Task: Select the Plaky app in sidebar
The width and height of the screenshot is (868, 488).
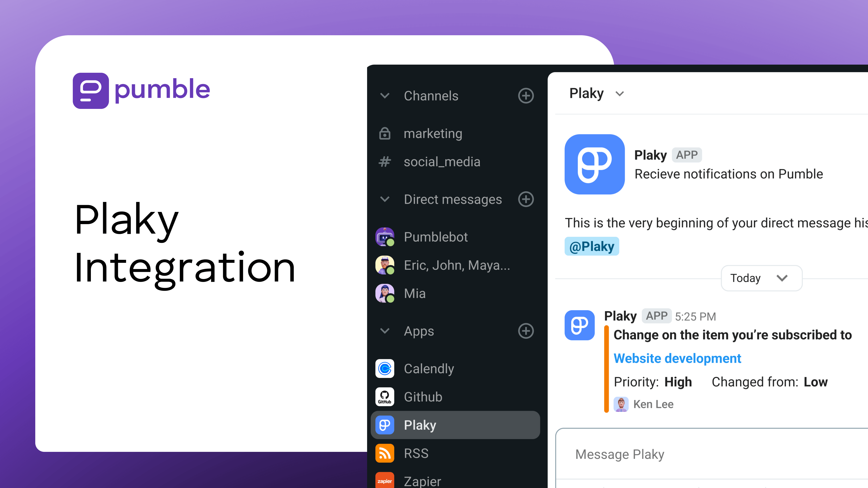Action: pos(455,425)
